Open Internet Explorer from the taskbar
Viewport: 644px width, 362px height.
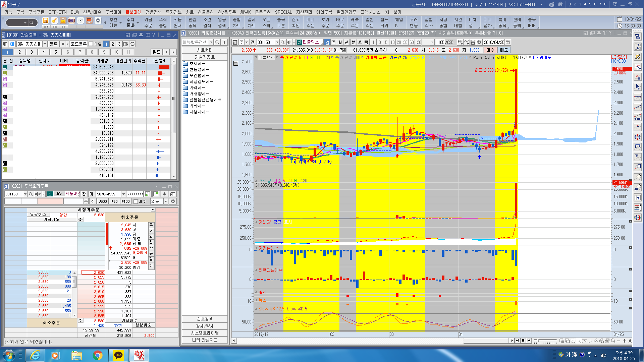[35, 355]
